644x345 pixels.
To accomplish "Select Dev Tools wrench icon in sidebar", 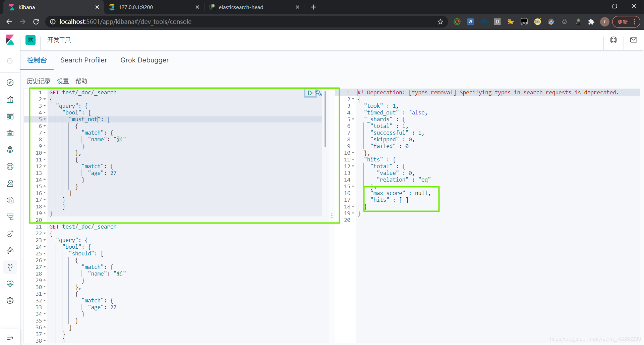I will (x=10, y=267).
